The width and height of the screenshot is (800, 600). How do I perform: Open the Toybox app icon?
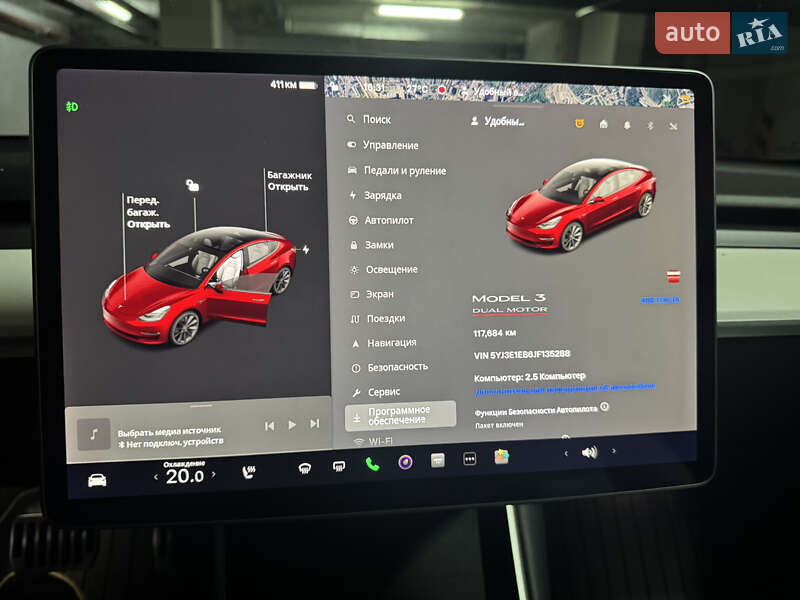[x=502, y=456]
